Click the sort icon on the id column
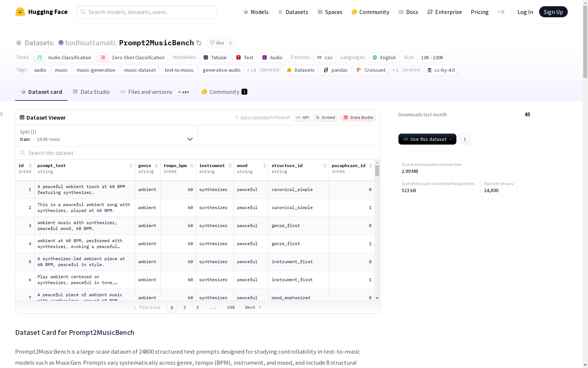The height and width of the screenshot is (368, 588). (x=30, y=166)
